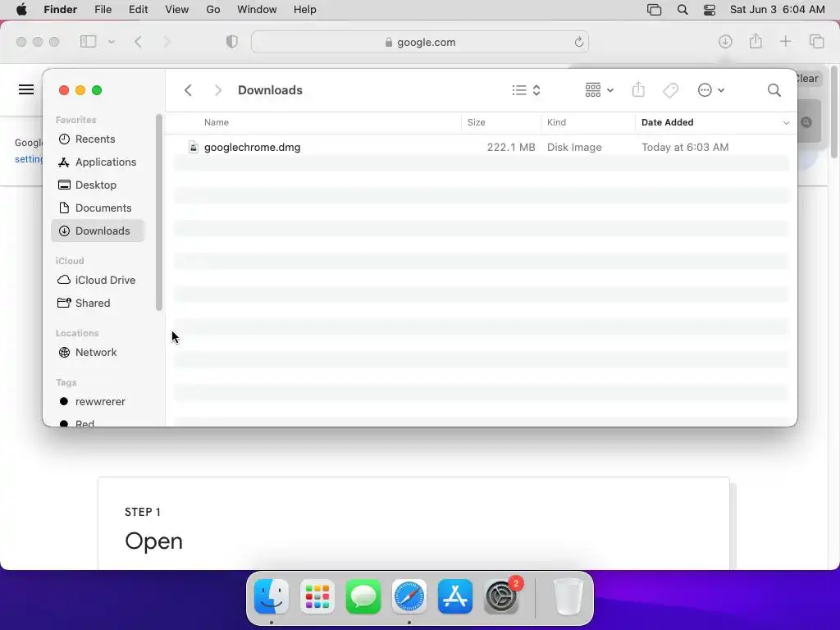Select Documents in the sidebar
Screen dimensions: 840x630
pyautogui.click(x=98, y=208)
